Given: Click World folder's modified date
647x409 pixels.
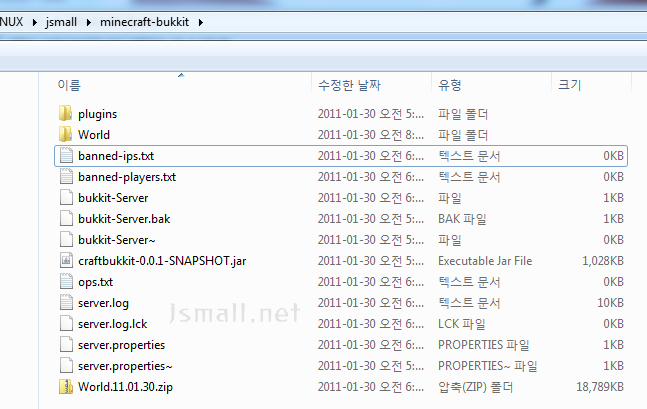Looking at the screenshot, I should (371, 135).
